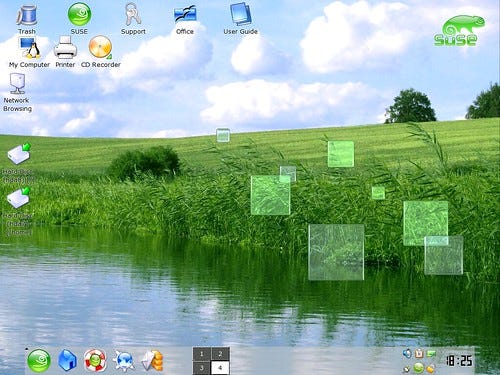
Task: Open the Trash desktop icon
Action: pos(27,15)
